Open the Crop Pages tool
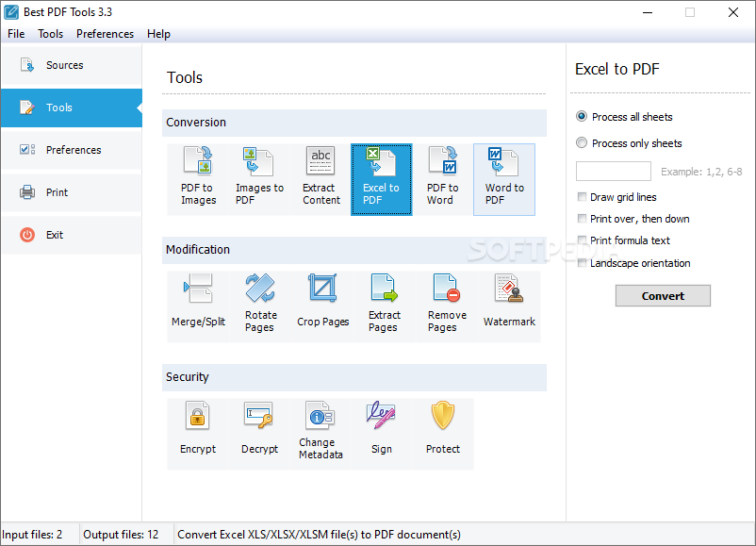 coord(322,306)
